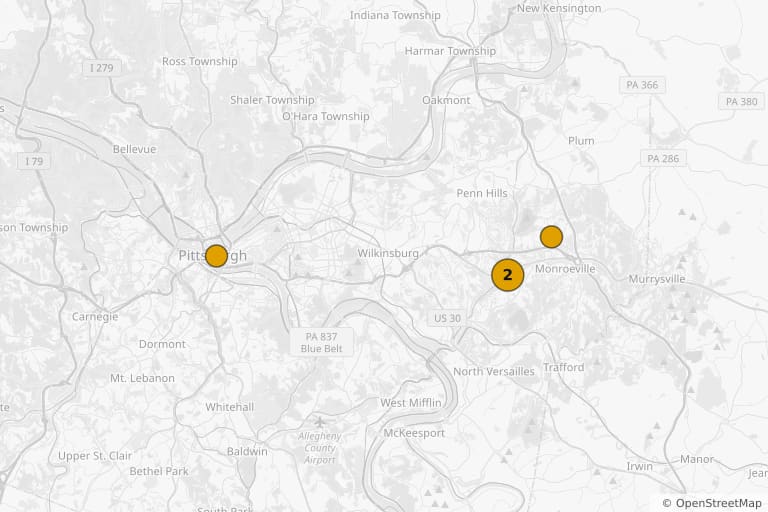Click the Oakmont label
The width and height of the screenshot is (768, 512).
tap(446, 100)
